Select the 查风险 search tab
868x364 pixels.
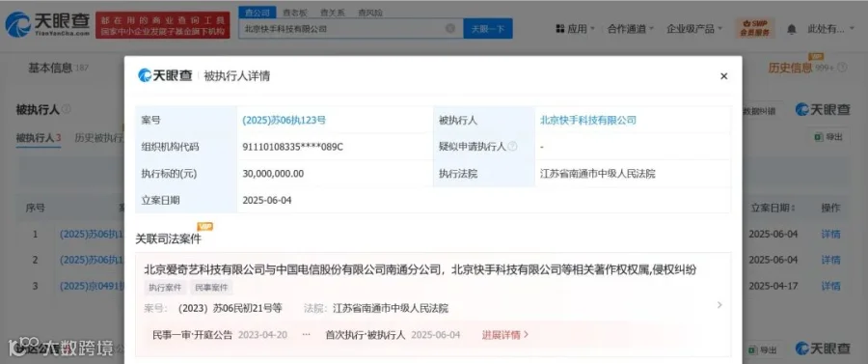click(369, 13)
